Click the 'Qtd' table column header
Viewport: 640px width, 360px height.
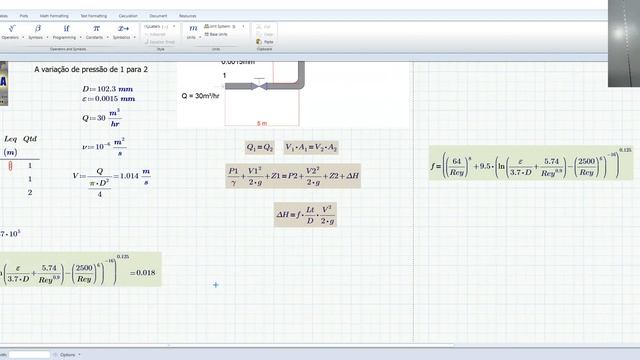click(30, 139)
